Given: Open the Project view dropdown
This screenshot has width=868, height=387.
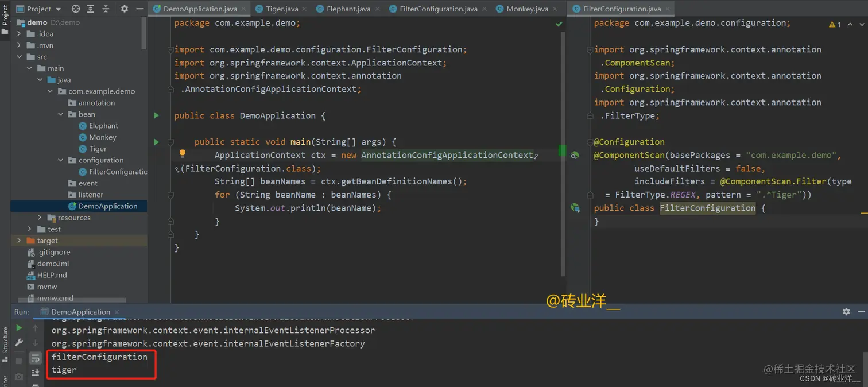Looking at the screenshot, I should click(38, 9).
